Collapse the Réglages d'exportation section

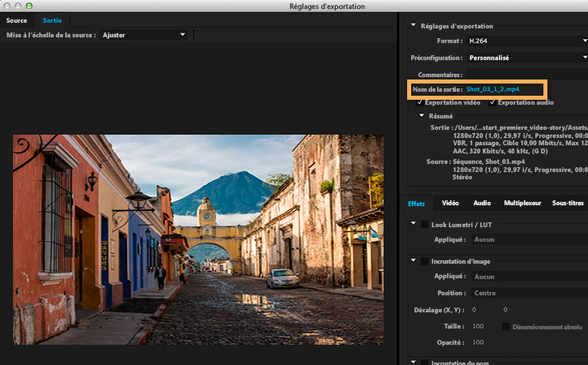[x=414, y=25]
